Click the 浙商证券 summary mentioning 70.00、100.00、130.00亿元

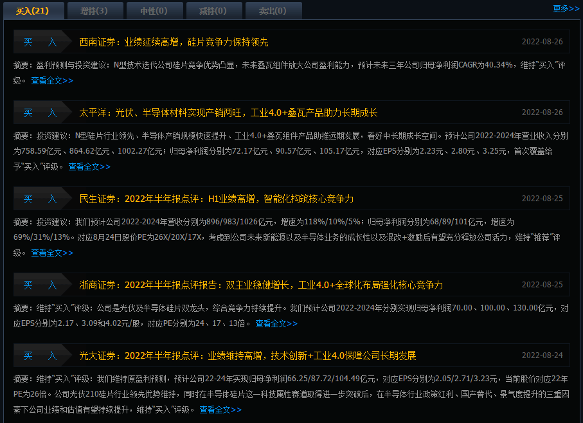[x=291, y=316]
